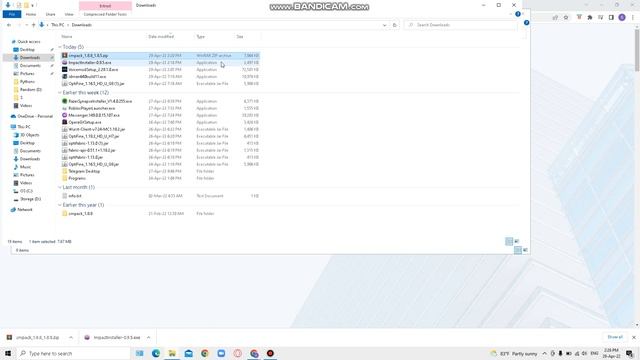640x360 pixels.
Task: Open the Home ribbon tab
Action: pyautogui.click(x=31, y=14)
